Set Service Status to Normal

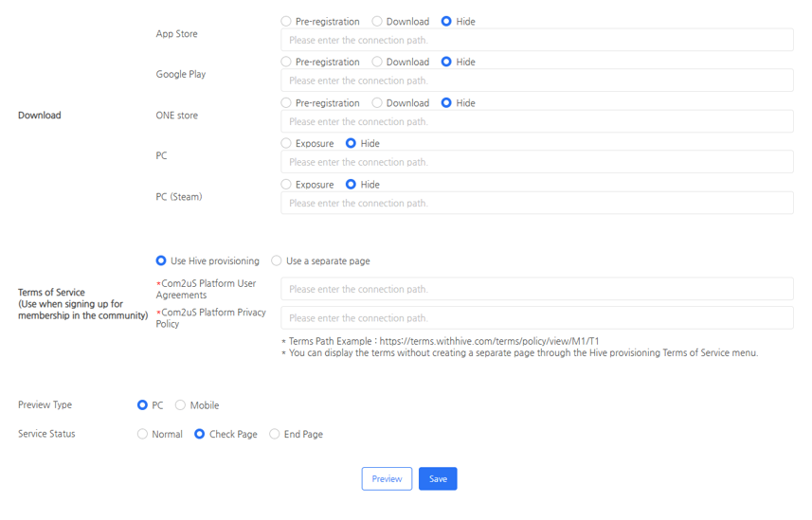point(142,434)
